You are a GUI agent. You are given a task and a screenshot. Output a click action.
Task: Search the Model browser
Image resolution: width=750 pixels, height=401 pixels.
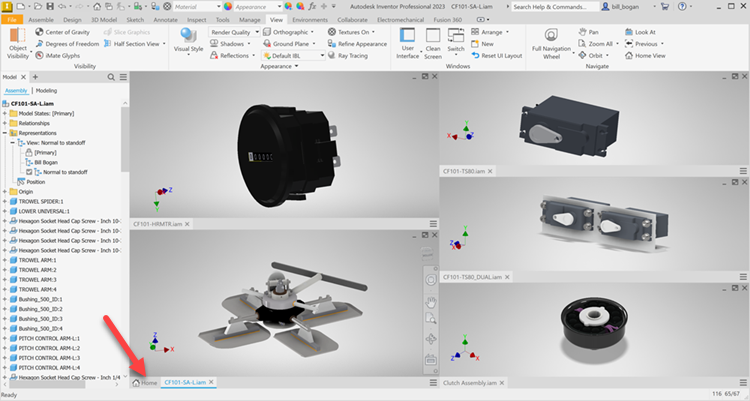point(111,77)
